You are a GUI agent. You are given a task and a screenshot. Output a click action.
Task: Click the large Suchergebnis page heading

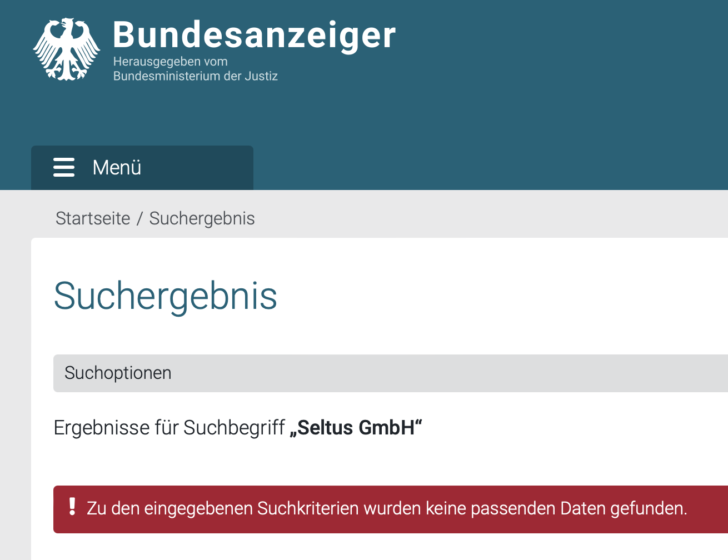click(165, 296)
